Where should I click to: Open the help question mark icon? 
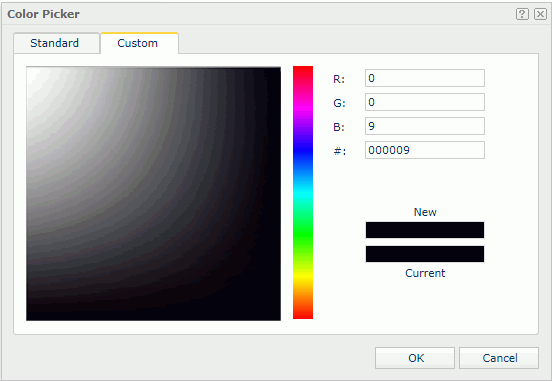tap(522, 14)
